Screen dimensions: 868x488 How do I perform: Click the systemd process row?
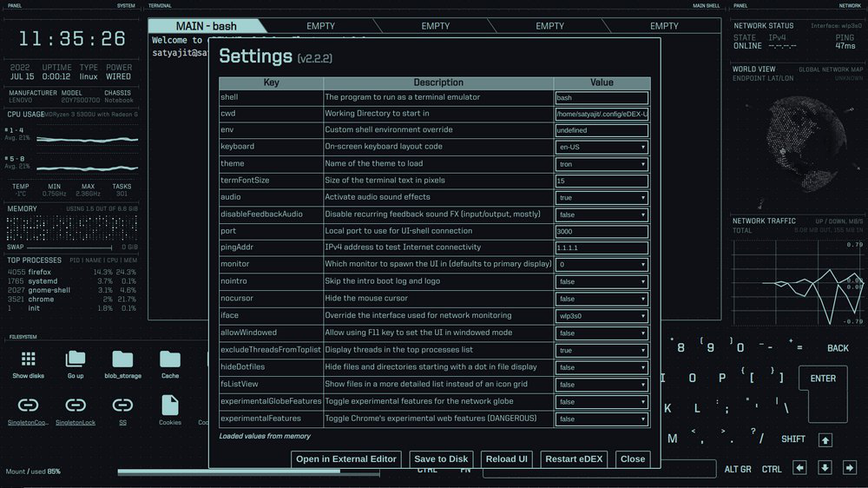click(72, 281)
